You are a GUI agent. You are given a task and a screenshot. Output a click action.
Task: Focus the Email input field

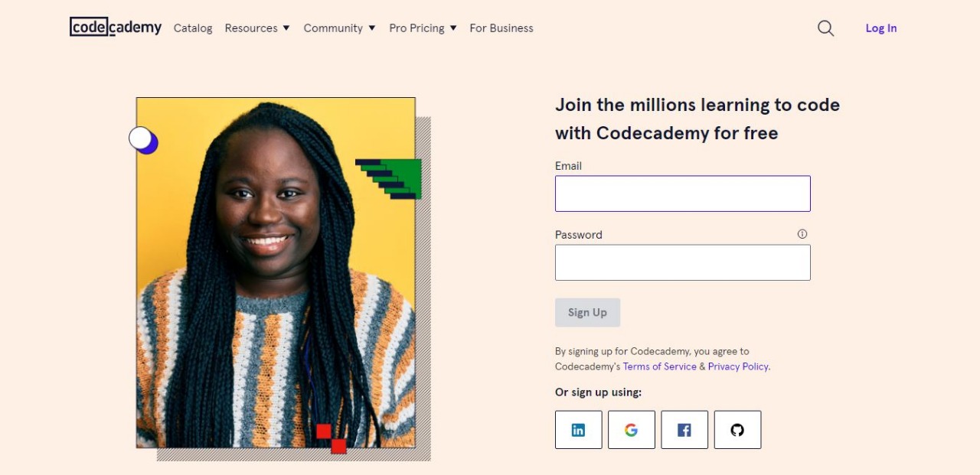[x=683, y=194]
